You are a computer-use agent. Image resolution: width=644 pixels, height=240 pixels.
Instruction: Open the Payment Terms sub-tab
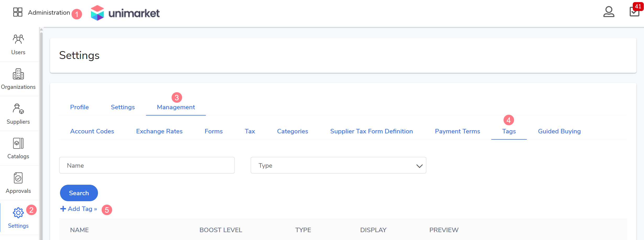pyautogui.click(x=457, y=131)
